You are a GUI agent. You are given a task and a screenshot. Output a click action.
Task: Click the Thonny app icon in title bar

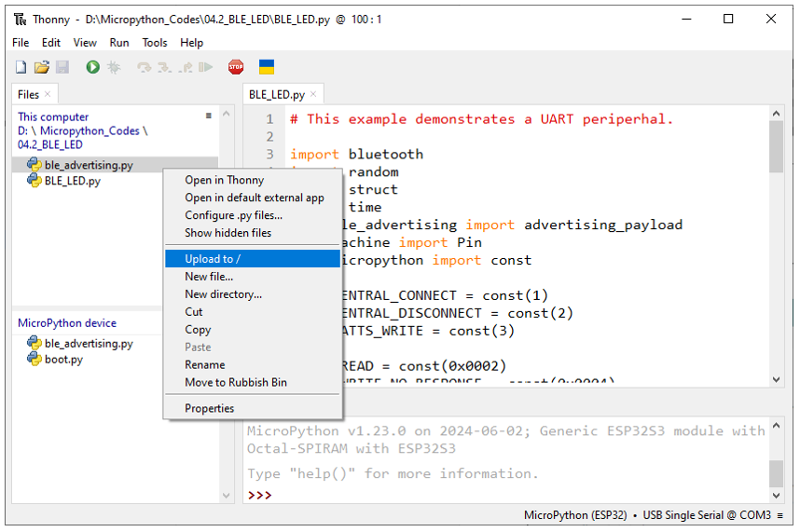click(x=20, y=20)
